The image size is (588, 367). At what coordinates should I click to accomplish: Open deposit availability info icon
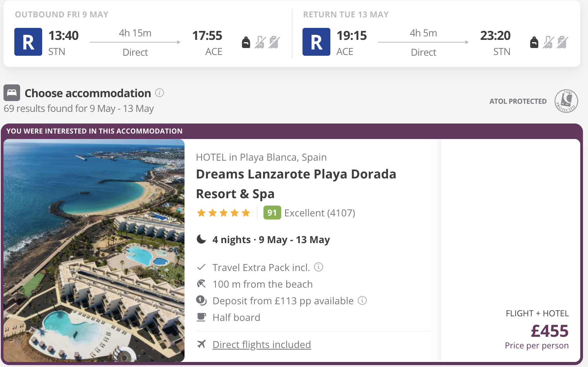click(362, 300)
